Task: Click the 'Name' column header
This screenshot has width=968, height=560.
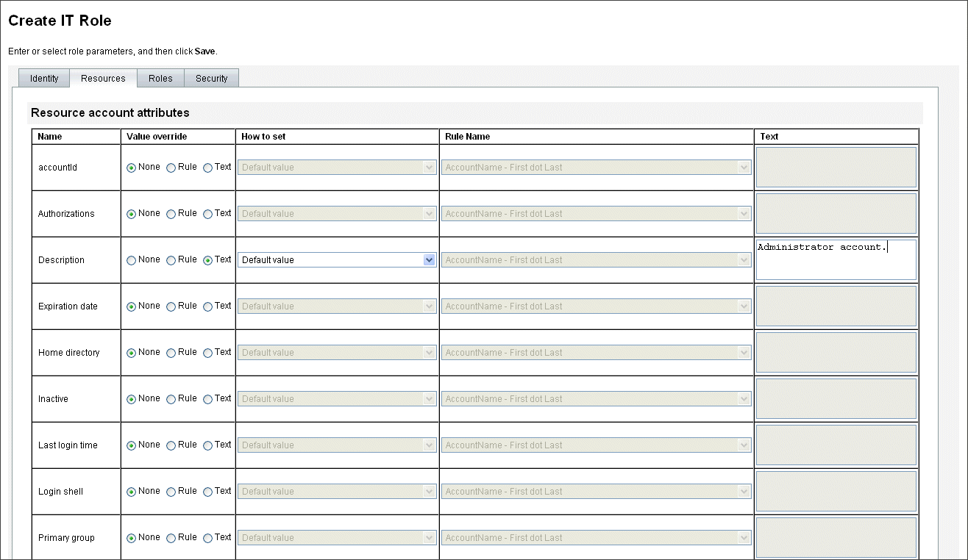Action: tap(50, 137)
